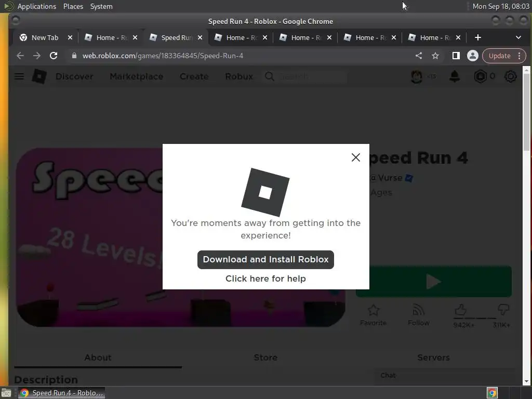532x399 pixels.
Task: Click the Roblox logo home icon
Action: 39,76
